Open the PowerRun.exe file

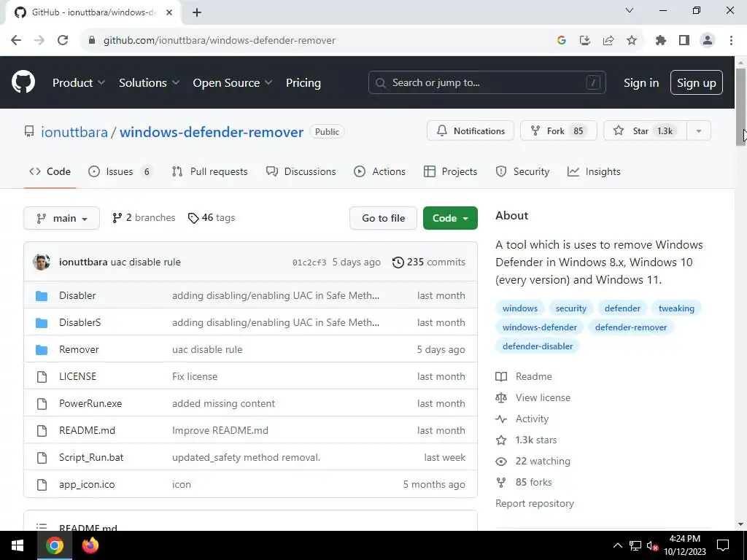click(90, 403)
